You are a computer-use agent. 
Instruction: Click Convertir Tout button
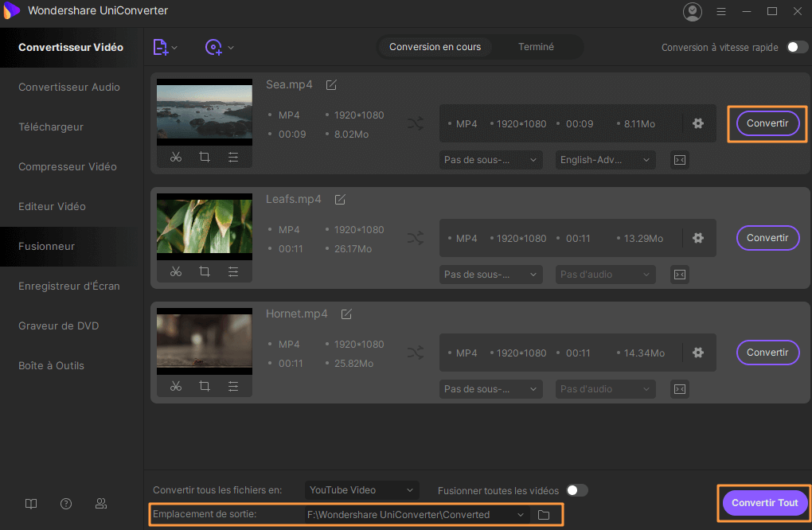tap(764, 503)
